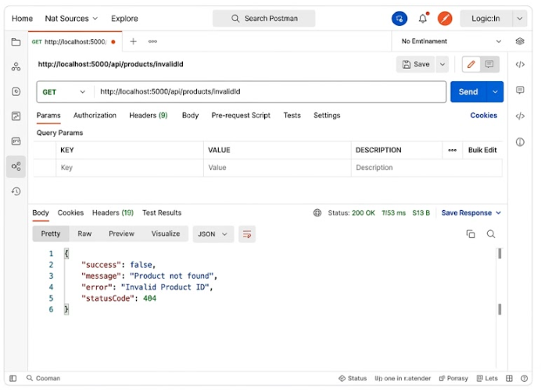Open the help icon in the status bar
The width and height of the screenshot is (541, 392).
pos(524,379)
